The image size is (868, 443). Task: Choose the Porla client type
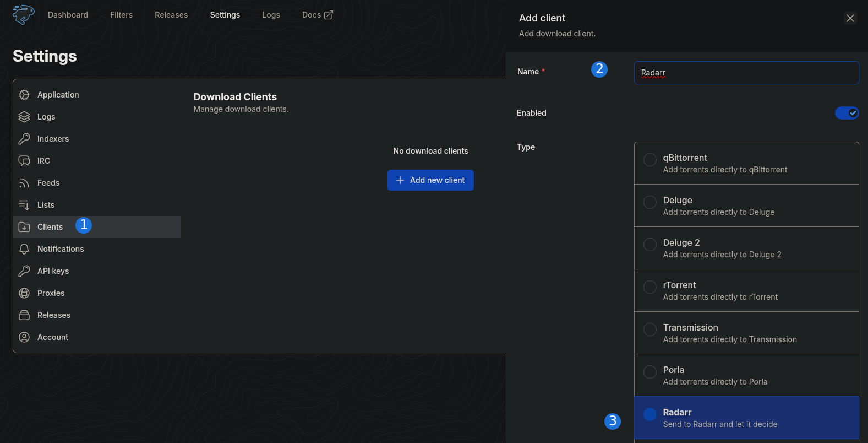pyautogui.click(x=746, y=375)
